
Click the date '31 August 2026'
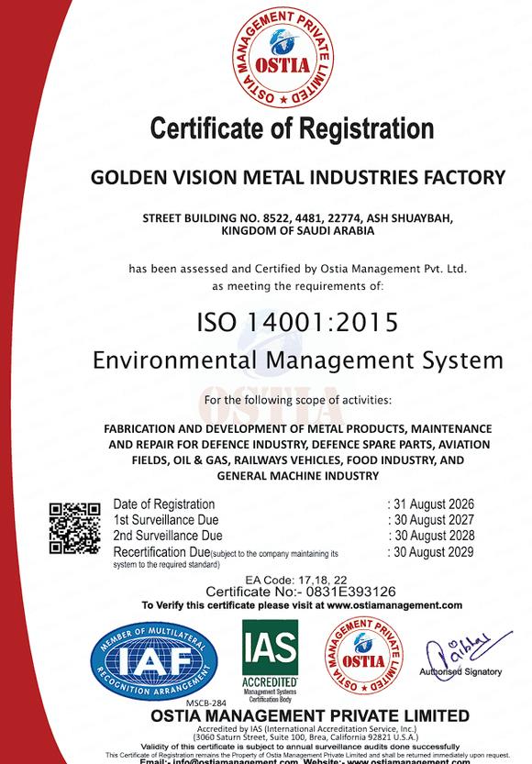[434, 504]
